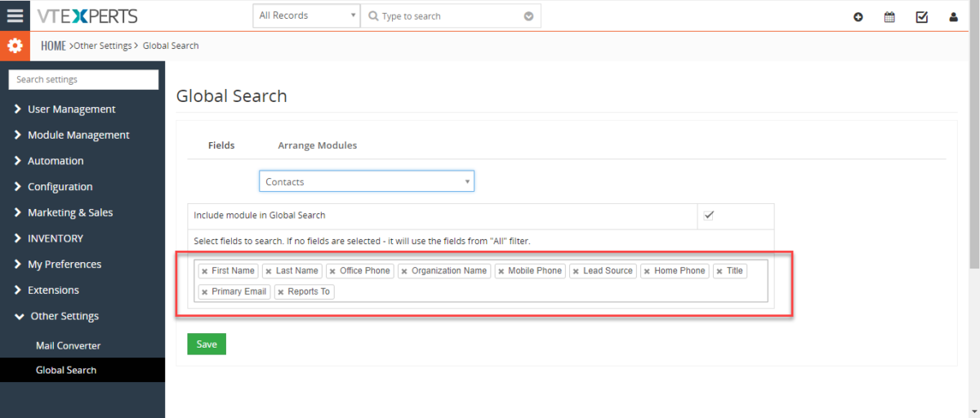Remove the Lead Source field tag
This screenshot has height=418, width=980.
tap(576, 271)
